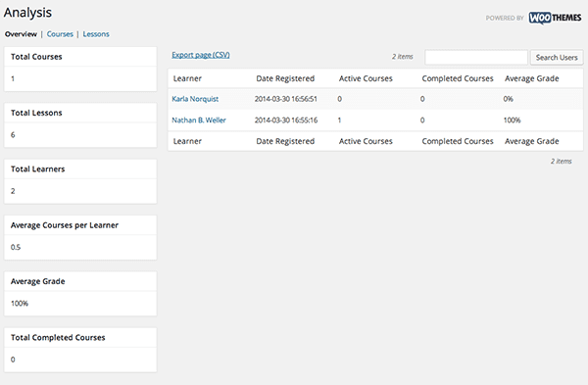Click the bottom Learner footer header
The width and height of the screenshot is (588, 385).
[187, 141]
